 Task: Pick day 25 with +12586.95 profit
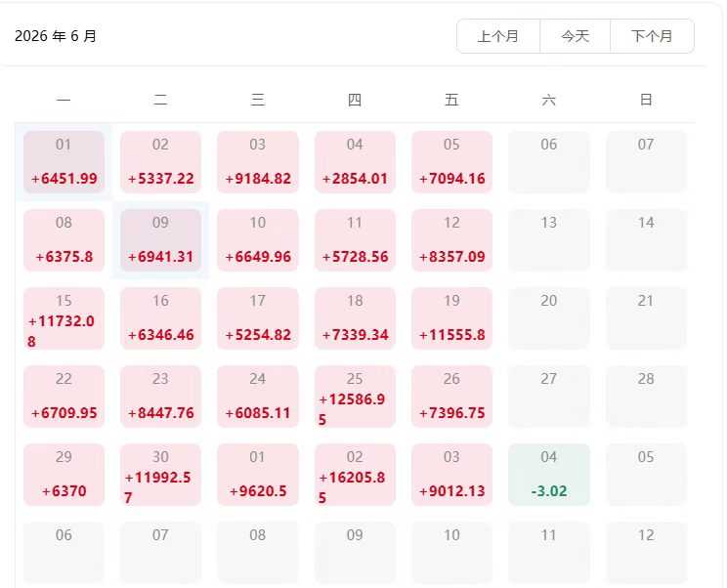[x=355, y=397]
